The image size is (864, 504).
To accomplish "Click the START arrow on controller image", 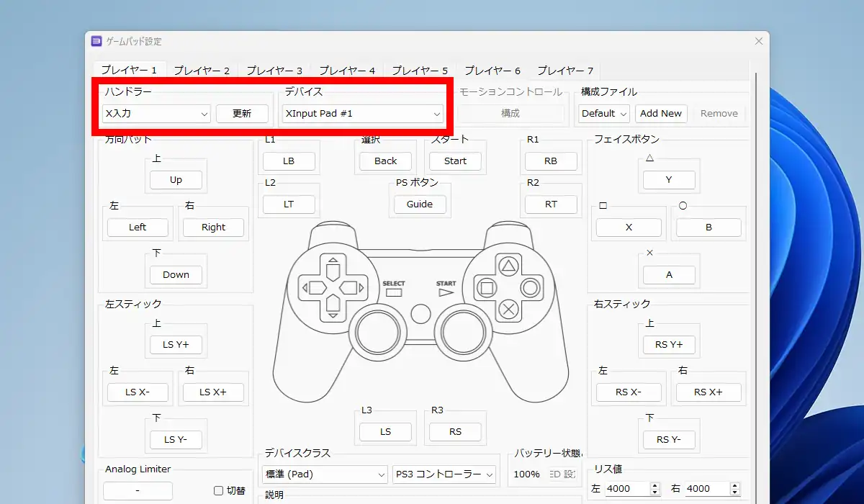I will [x=446, y=293].
